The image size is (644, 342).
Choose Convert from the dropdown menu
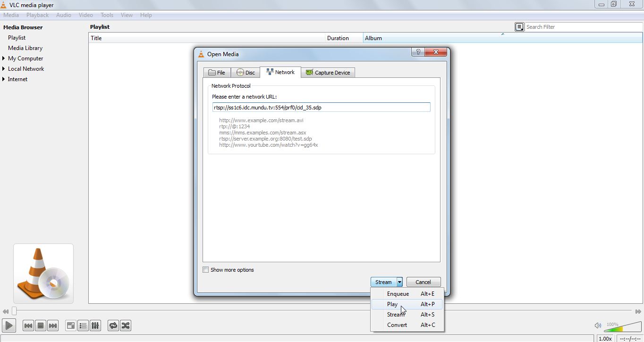(x=407, y=325)
